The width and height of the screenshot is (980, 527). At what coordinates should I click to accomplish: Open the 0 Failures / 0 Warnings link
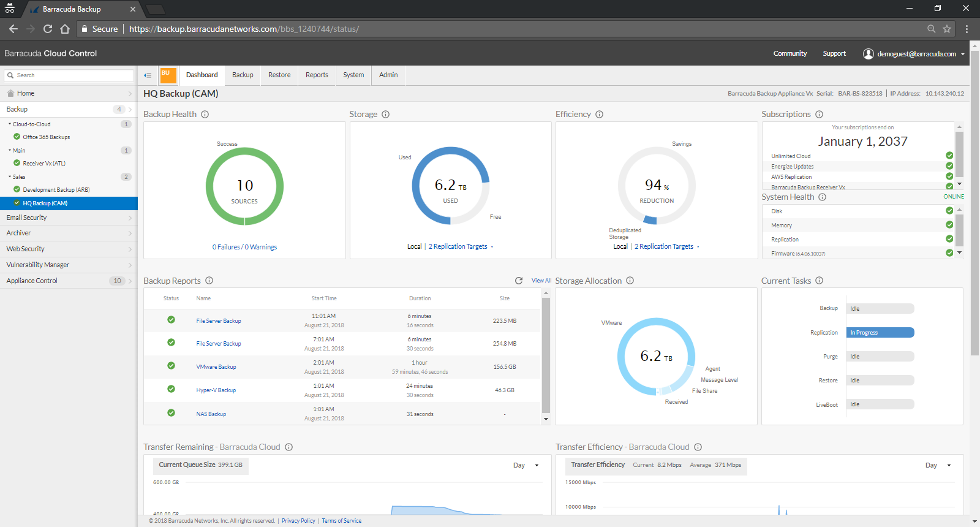[x=244, y=247]
